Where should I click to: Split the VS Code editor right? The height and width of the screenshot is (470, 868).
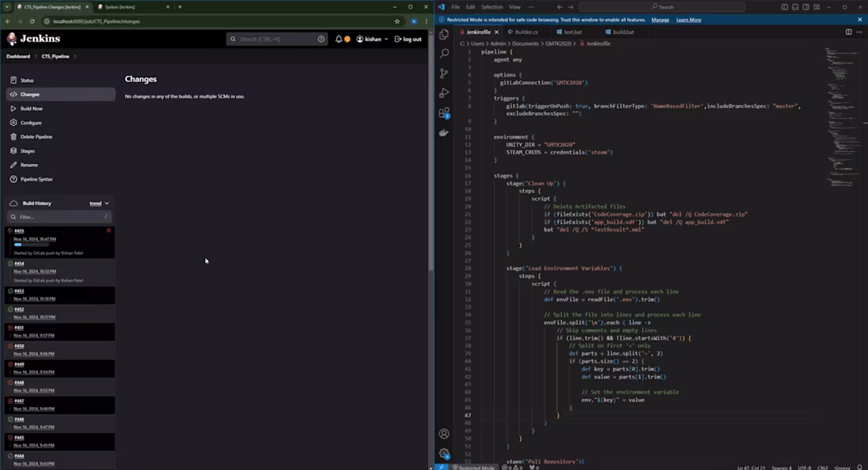pyautogui.click(x=848, y=32)
